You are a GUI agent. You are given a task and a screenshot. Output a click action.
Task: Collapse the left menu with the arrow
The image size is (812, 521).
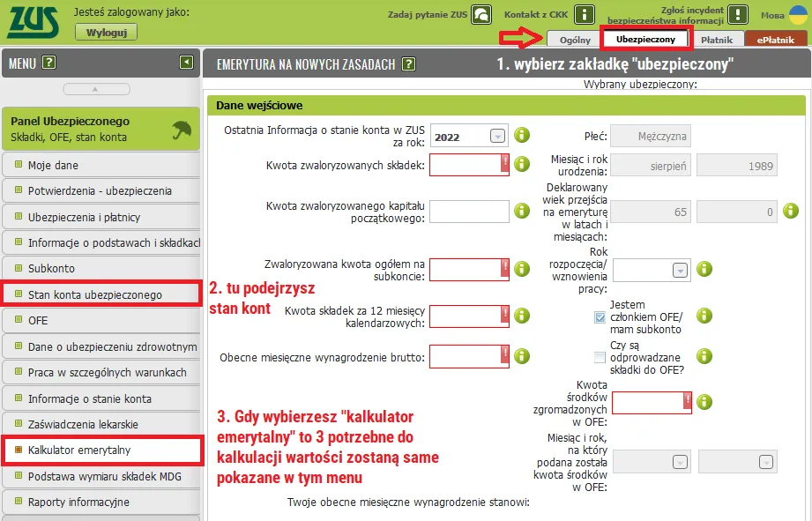187,63
